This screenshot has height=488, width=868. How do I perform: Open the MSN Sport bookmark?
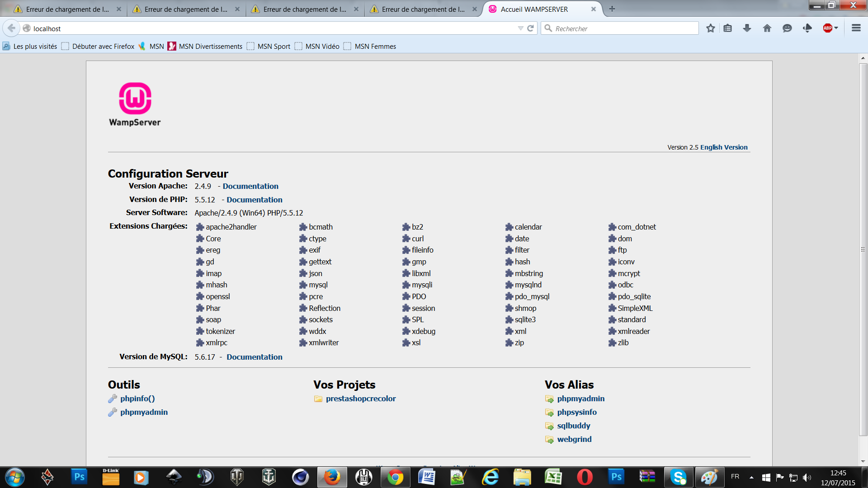pyautogui.click(x=269, y=46)
